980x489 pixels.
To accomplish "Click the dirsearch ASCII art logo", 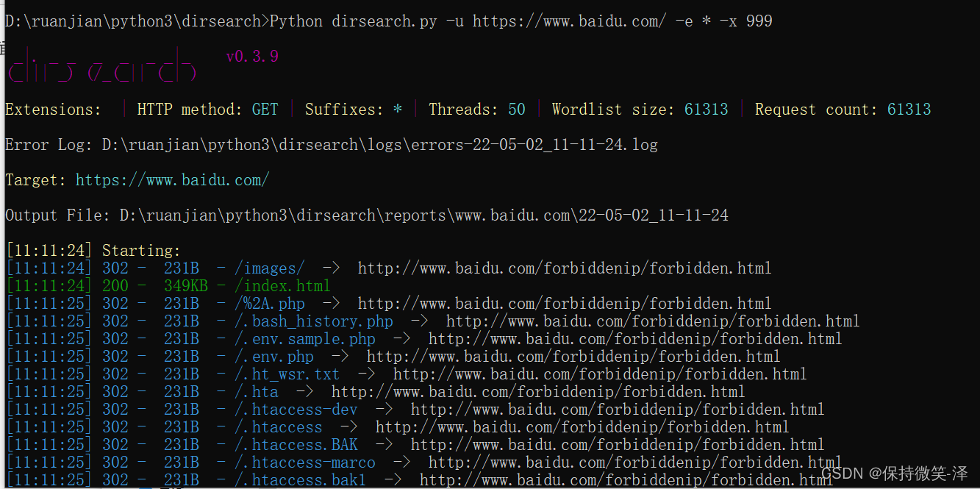I will 102,65.
